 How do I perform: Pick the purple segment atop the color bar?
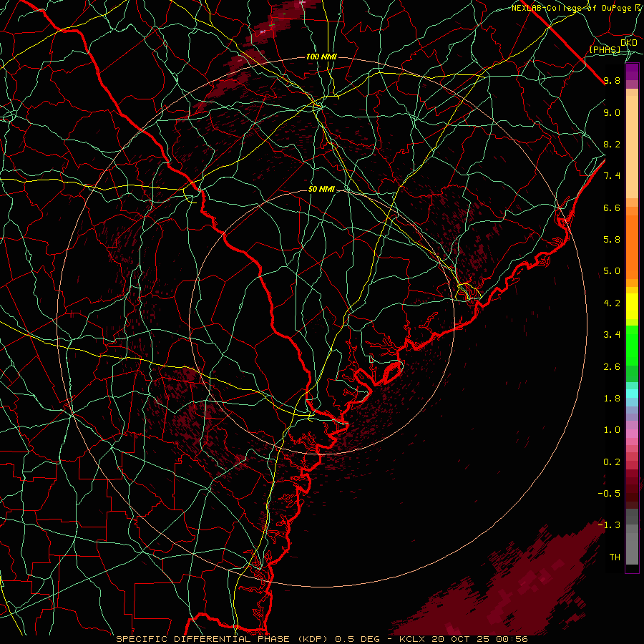pyautogui.click(x=632, y=72)
